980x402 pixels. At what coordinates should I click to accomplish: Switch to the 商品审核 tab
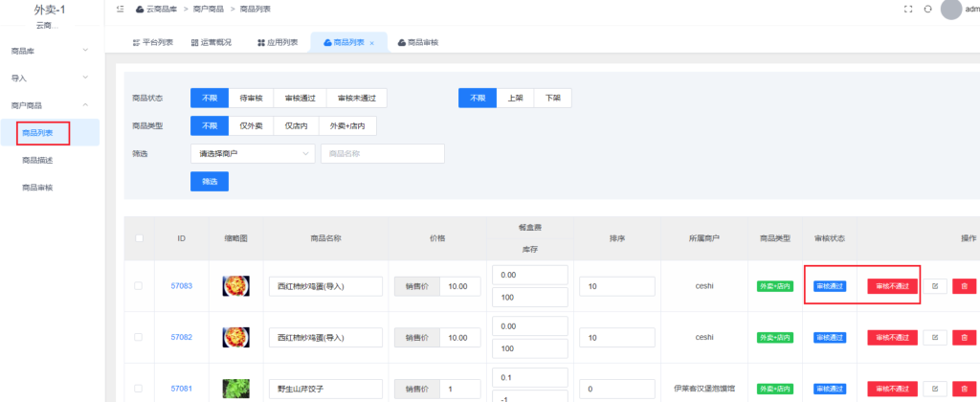click(x=417, y=43)
